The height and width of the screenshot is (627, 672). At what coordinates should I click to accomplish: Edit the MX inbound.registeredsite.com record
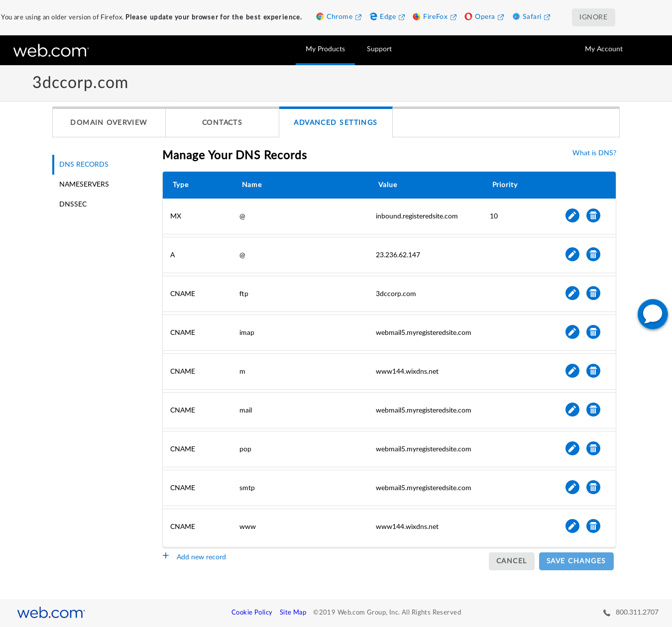click(x=572, y=215)
